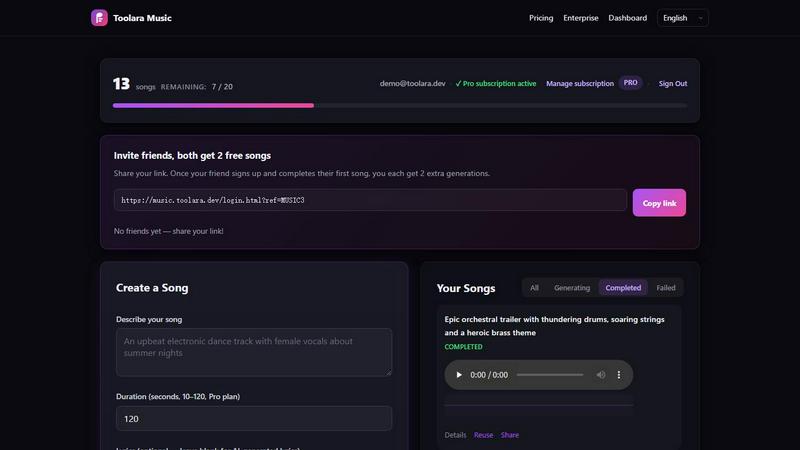Click Manage subscription link
The width and height of the screenshot is (800, 450).
point(580,84)
